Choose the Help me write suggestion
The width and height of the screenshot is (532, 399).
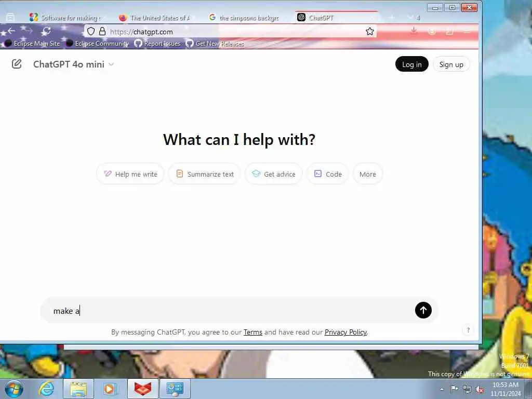[130, 174]
